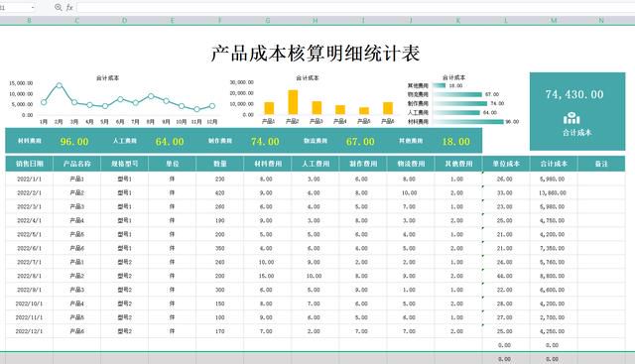The image size is (635, 364).
Task: Select column N header
Action: pyautogui.click(x=601, y=20)
